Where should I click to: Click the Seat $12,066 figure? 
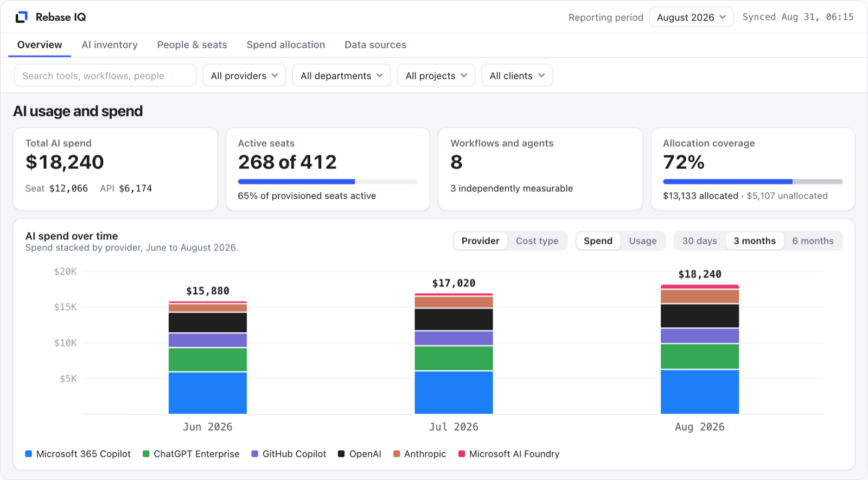56,188
